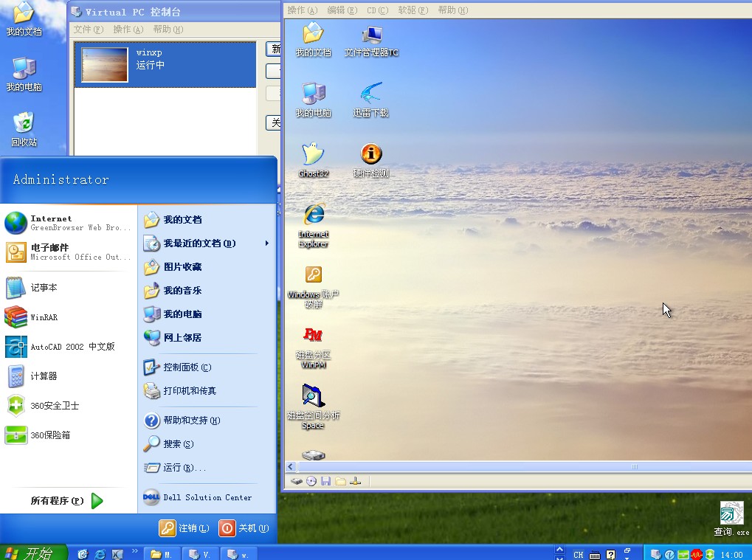Open 操作 menu in Virtual PC 控制台
This screenshot has width=752, height=560.
(128, 30)
